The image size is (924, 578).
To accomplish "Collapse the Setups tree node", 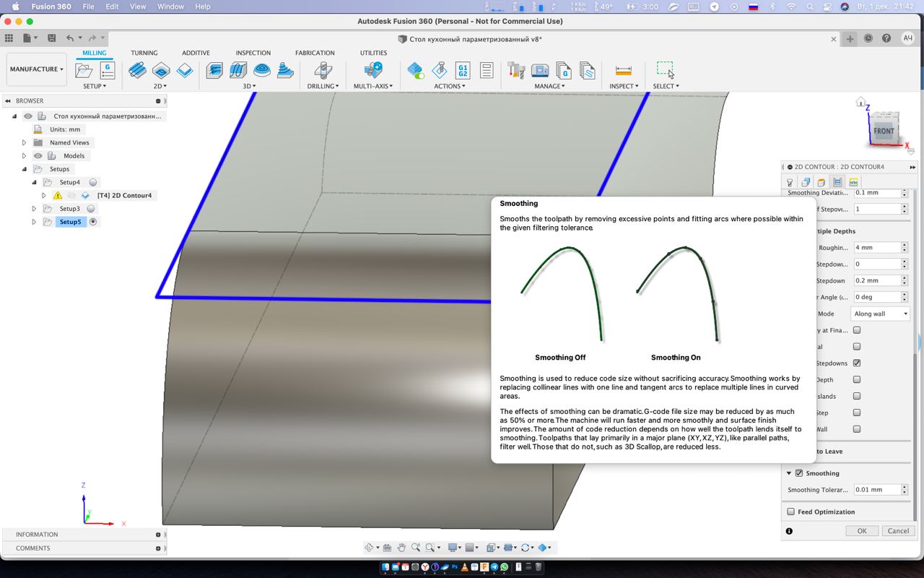I will point(25,169).
